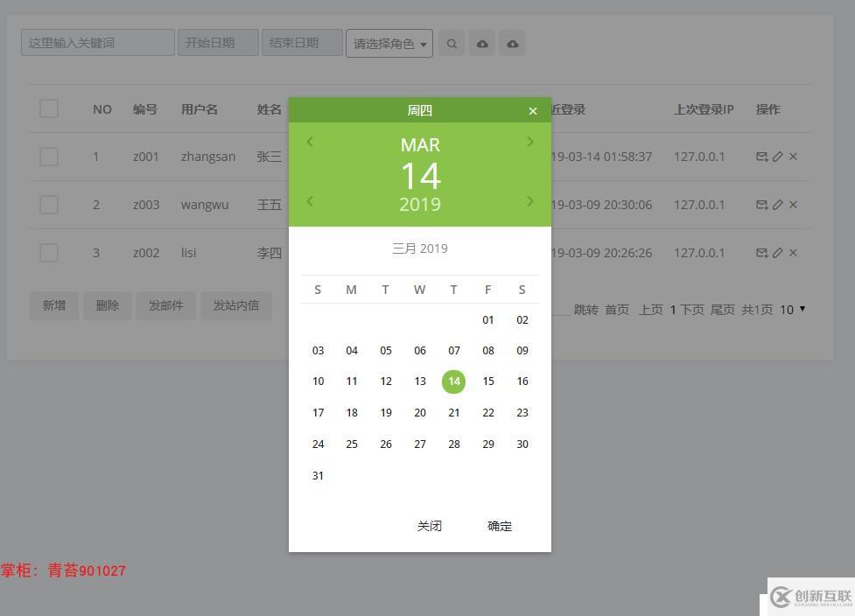
Task: Go to next year arrow
Action: click(x=530, y=202)
